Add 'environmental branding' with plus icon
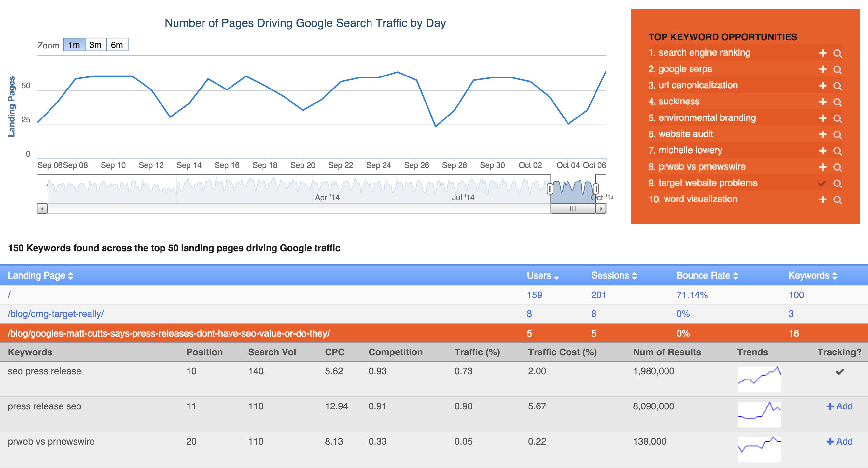The image size is (868, 468). point(822,118)
